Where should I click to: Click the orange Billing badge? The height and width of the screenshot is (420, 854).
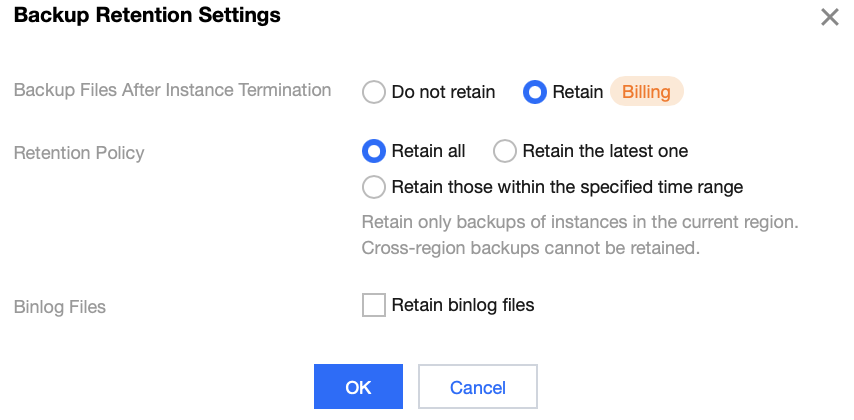click(646, 92)
